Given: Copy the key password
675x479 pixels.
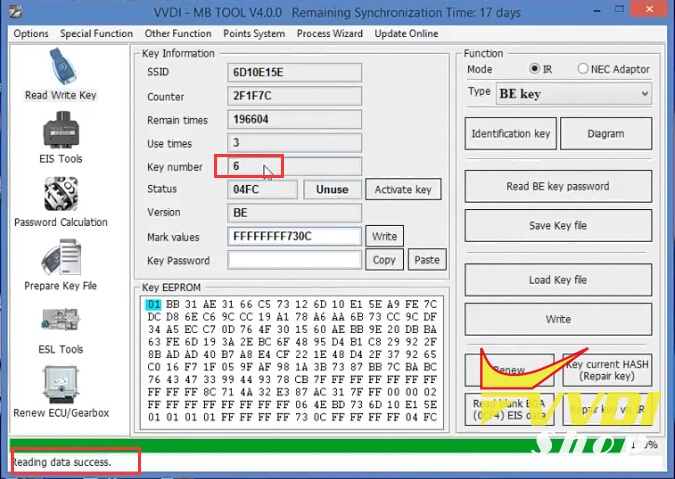Looking at the screenshot, I should pyautogui.click(x=384, y=260).
